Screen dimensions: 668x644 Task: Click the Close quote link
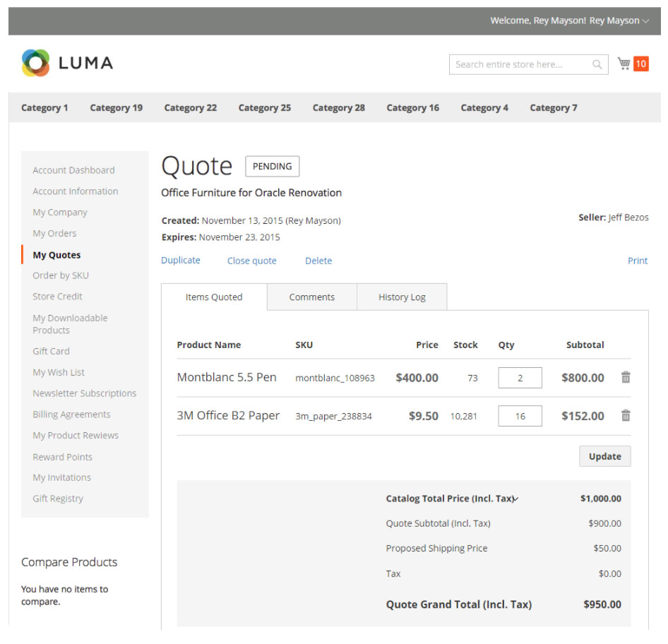coord(252,261)
